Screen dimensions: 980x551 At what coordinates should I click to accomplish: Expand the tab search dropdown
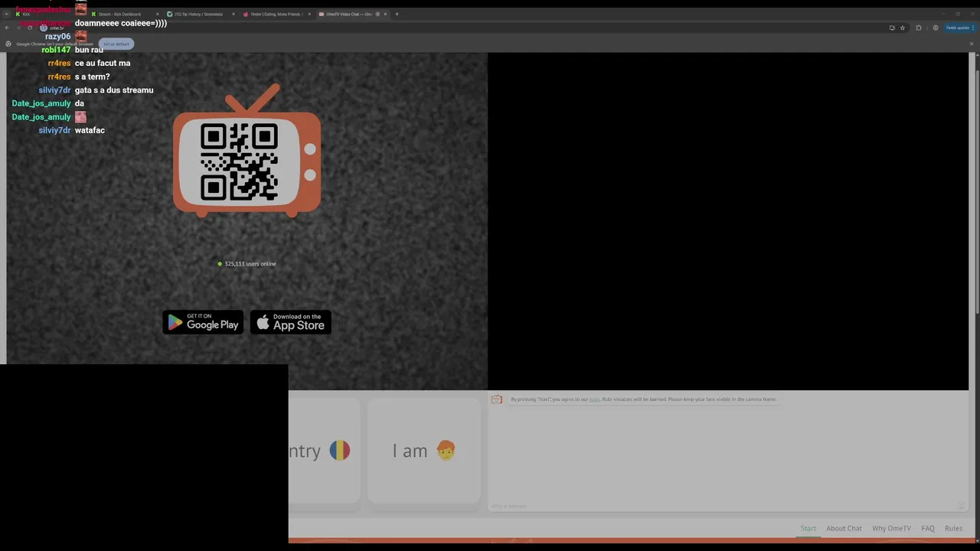point(6,14)
